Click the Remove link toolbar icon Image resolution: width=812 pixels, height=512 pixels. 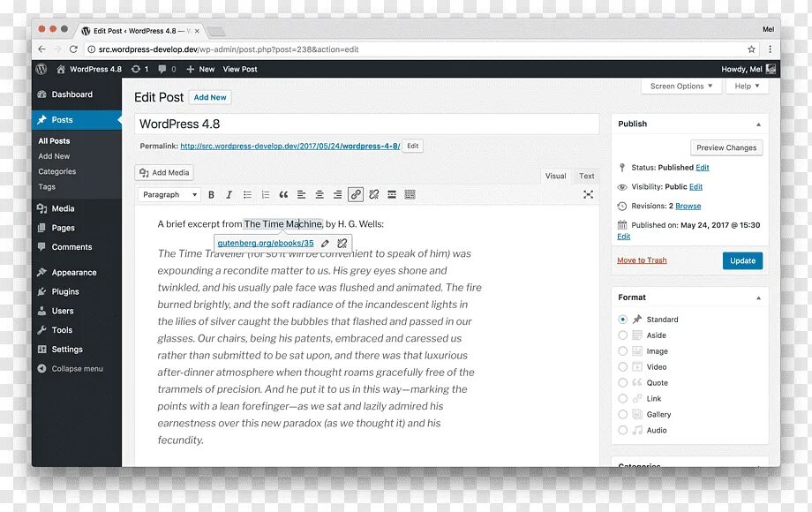[374, 195]
